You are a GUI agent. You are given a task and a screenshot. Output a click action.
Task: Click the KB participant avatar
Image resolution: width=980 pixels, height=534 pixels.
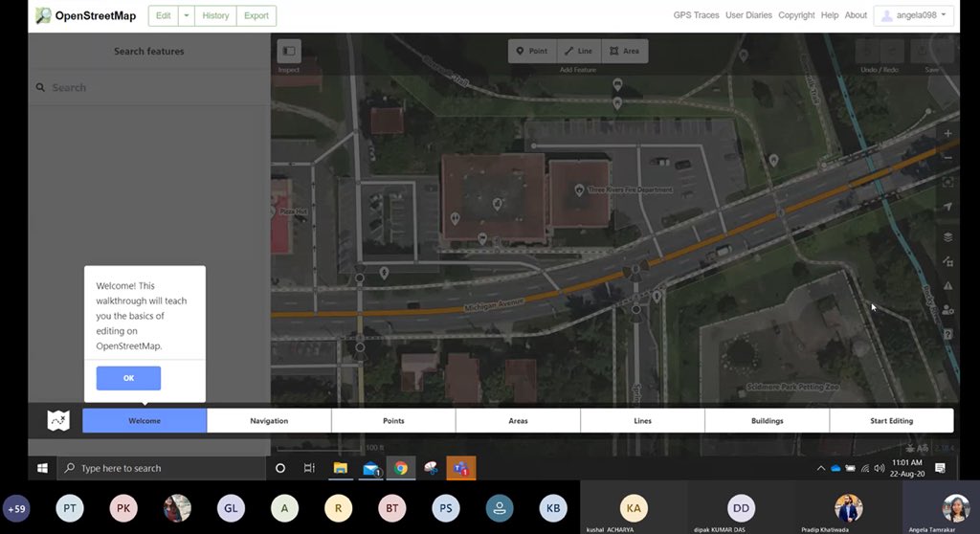pos(553,509)
